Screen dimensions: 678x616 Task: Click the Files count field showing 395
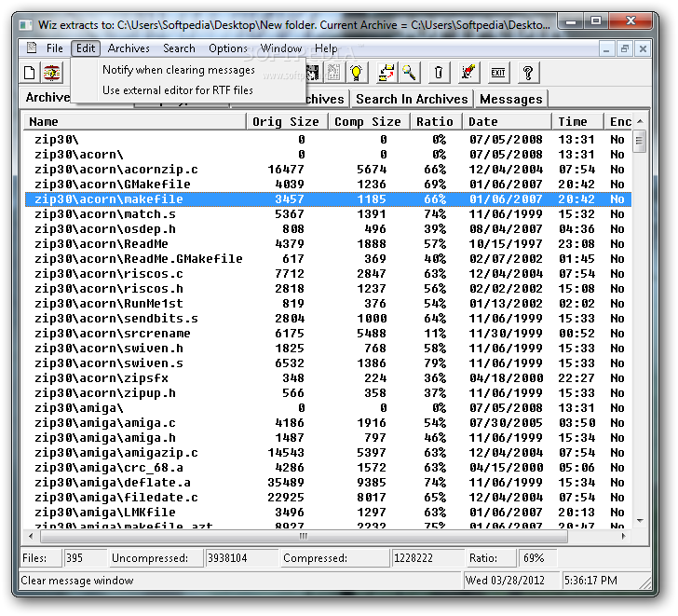(85, 558)
